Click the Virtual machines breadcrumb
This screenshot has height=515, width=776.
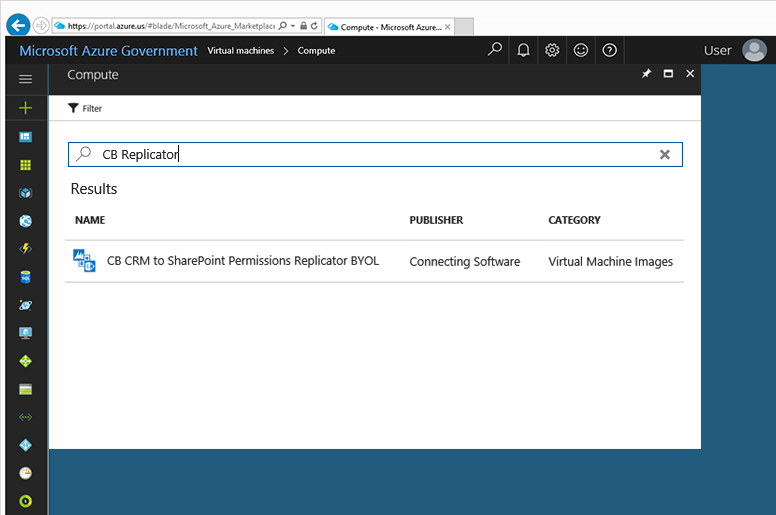point(241,50)
